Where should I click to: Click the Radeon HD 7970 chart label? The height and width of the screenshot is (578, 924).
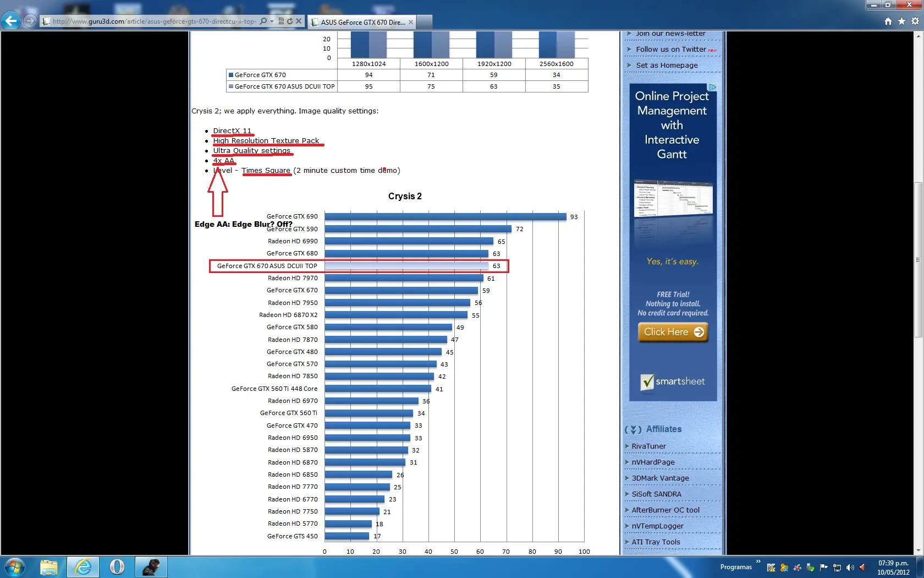tap(293, 278)
